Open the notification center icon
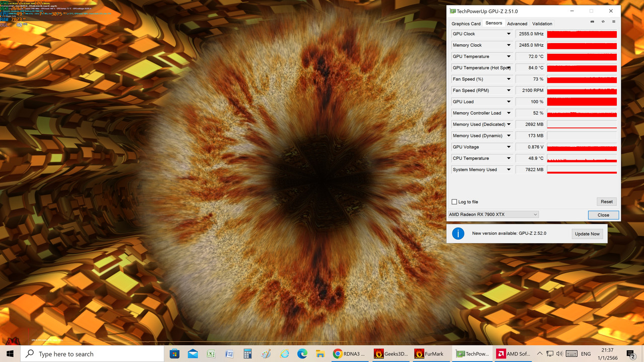The image size is (644, 362). [x=631, y=354]
